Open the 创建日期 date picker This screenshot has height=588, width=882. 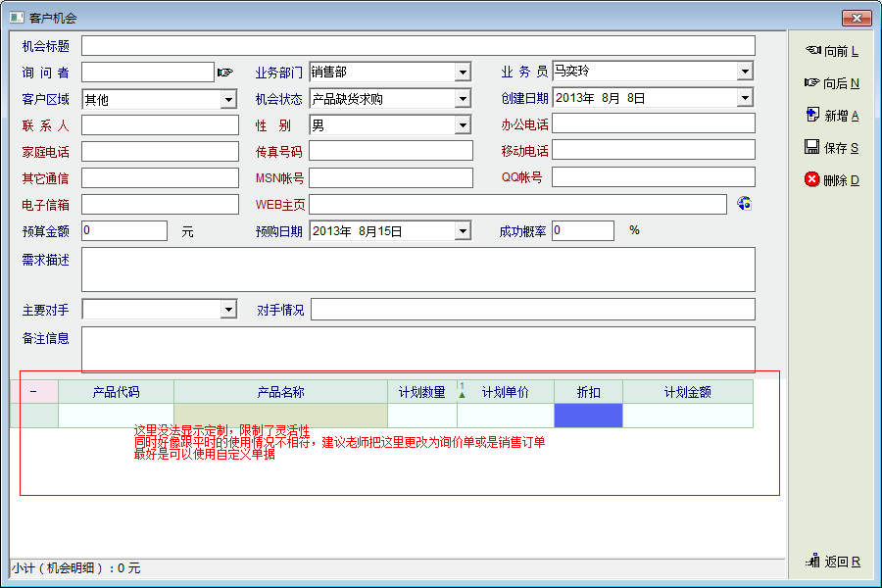[745, 98]
